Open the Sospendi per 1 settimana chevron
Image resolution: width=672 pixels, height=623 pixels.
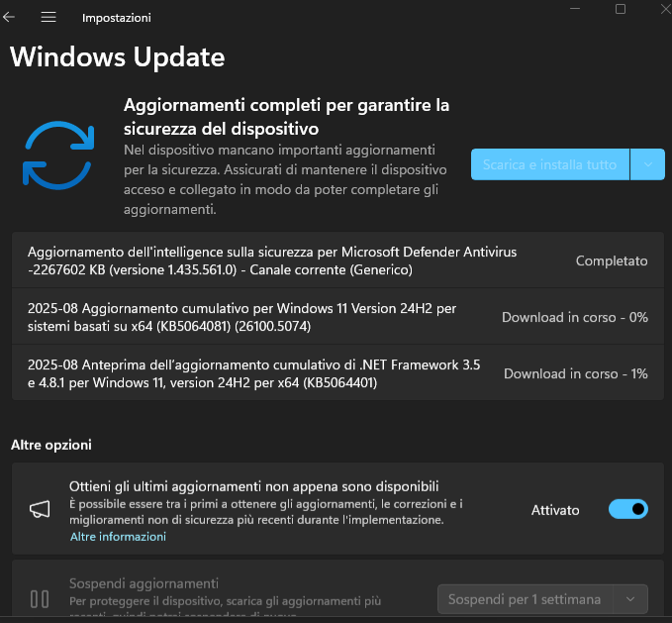630,599
